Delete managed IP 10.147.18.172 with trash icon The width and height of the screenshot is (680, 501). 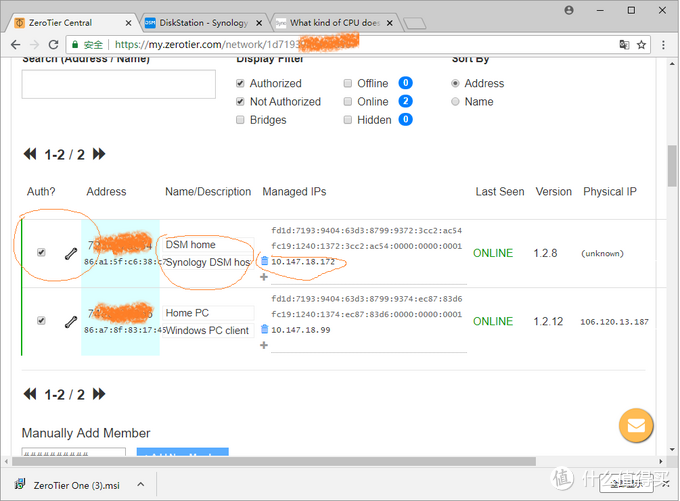click(264, 261)
